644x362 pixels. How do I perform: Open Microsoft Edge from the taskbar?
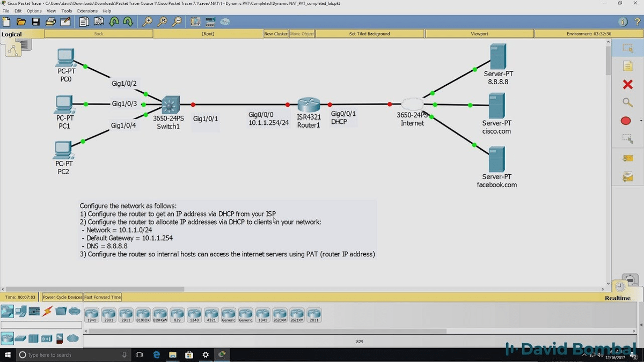point(157,354)
